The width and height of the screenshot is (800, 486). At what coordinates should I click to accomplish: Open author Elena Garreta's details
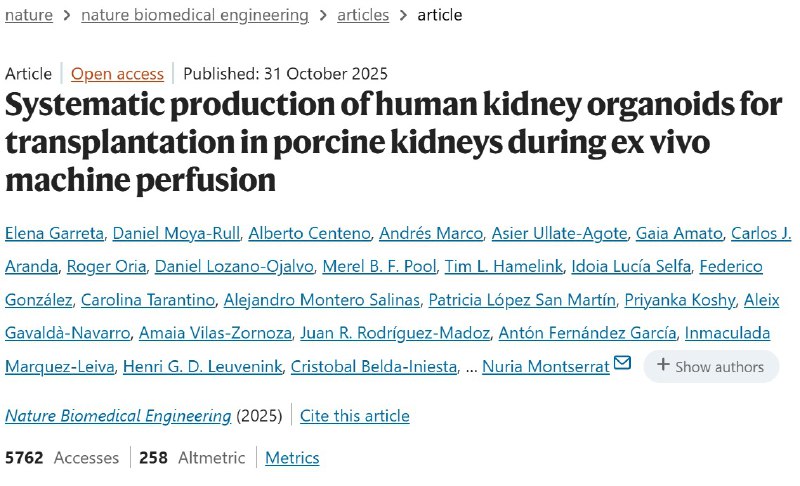(51, 234)
